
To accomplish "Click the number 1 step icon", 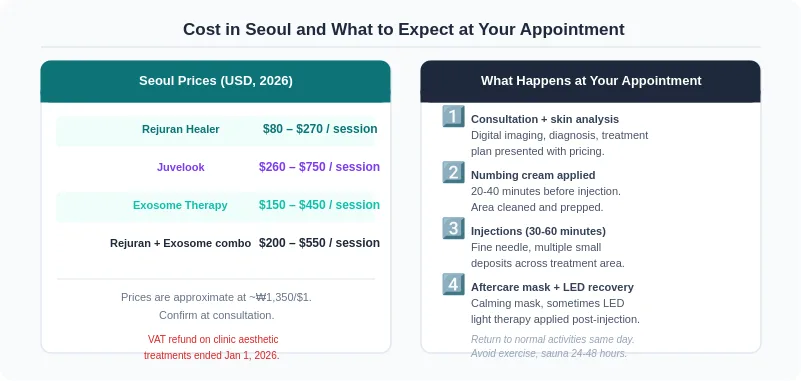I will (x=453, y=116).
